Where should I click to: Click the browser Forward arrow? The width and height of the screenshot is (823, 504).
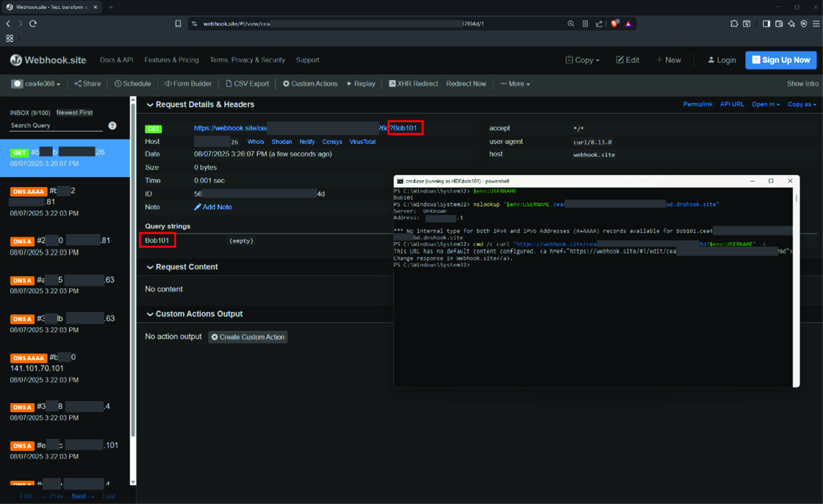point(21,23)
